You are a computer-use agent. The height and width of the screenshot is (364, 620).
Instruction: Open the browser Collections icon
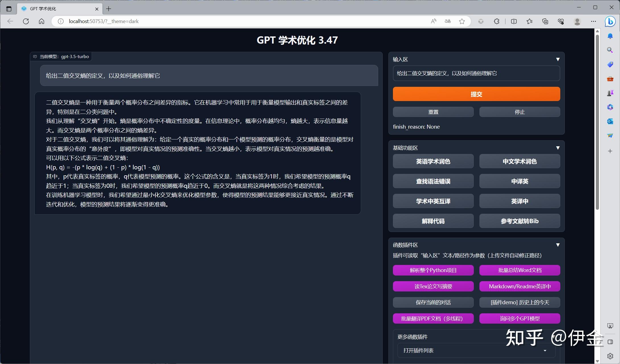545,21
